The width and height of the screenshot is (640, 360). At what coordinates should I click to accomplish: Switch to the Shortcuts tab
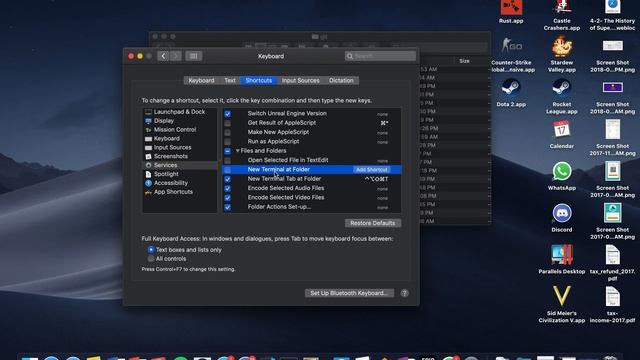coord(259,80)
